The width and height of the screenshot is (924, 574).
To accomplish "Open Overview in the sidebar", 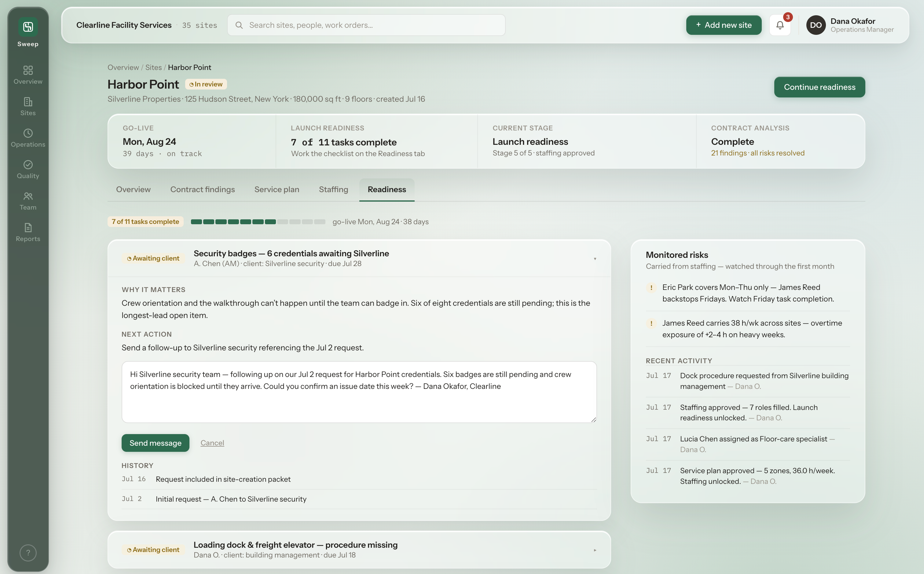I will pos(28,75).
